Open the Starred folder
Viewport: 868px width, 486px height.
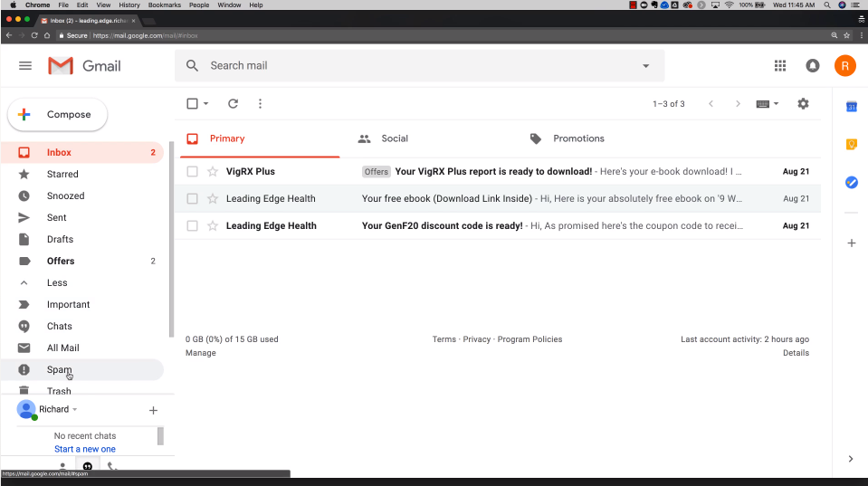(82, 174)
